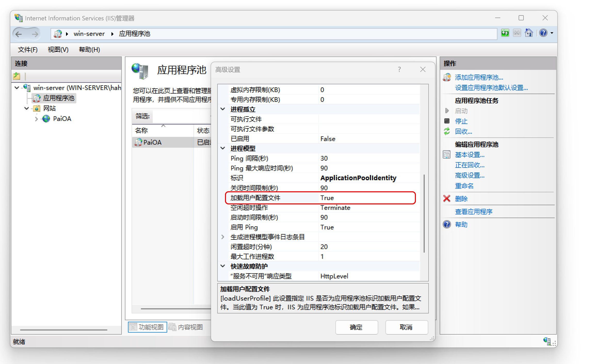Open the 文件(F) menu
Viewport: 596px width, 364px height.
click(x=28, y=49)
